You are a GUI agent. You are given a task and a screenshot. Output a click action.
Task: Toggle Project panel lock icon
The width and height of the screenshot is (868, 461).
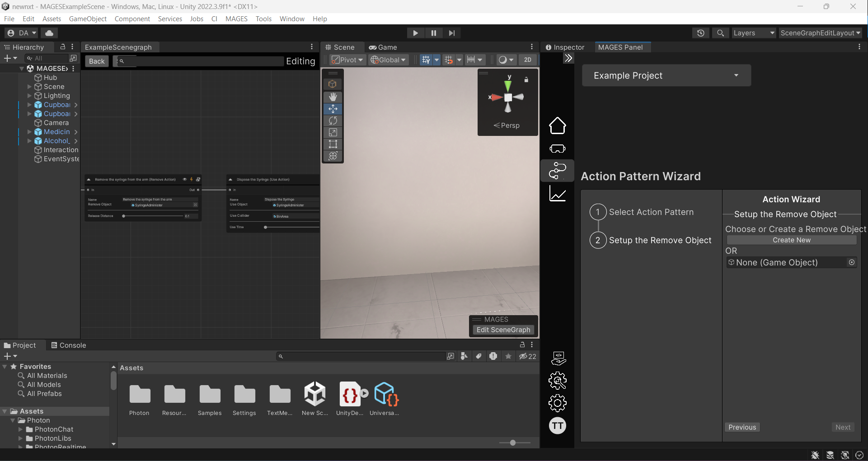point(522,345)
